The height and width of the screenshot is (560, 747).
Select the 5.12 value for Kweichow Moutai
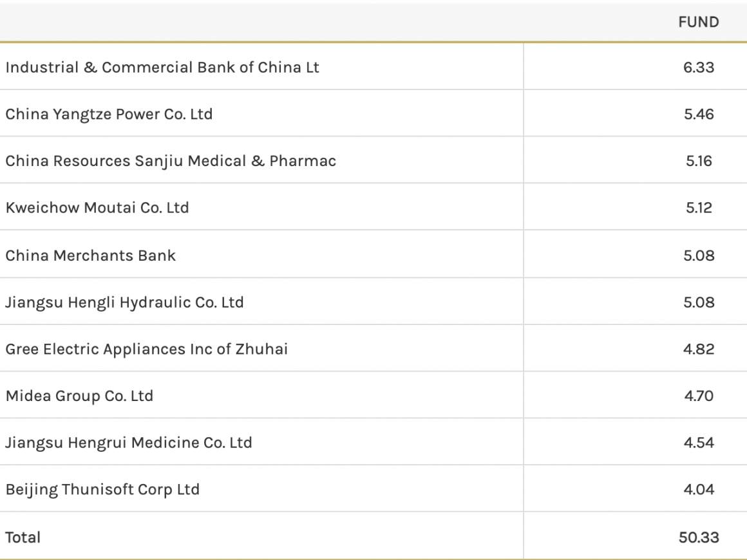click(x=699, y=208)
